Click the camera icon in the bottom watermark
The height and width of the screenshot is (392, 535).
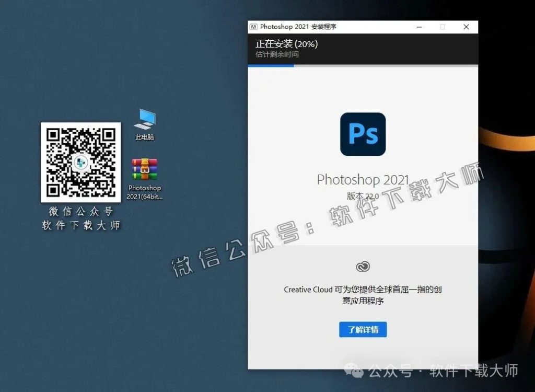(355, 372)
